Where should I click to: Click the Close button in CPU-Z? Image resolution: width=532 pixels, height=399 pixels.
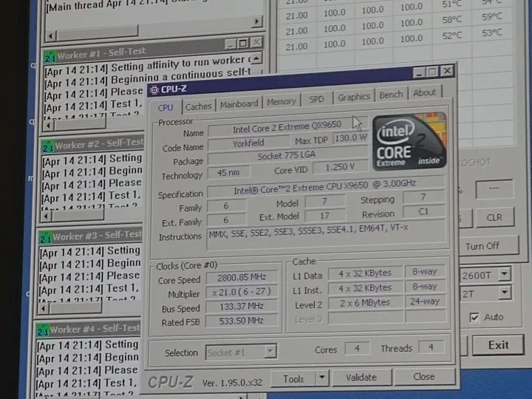click(424, 376)
